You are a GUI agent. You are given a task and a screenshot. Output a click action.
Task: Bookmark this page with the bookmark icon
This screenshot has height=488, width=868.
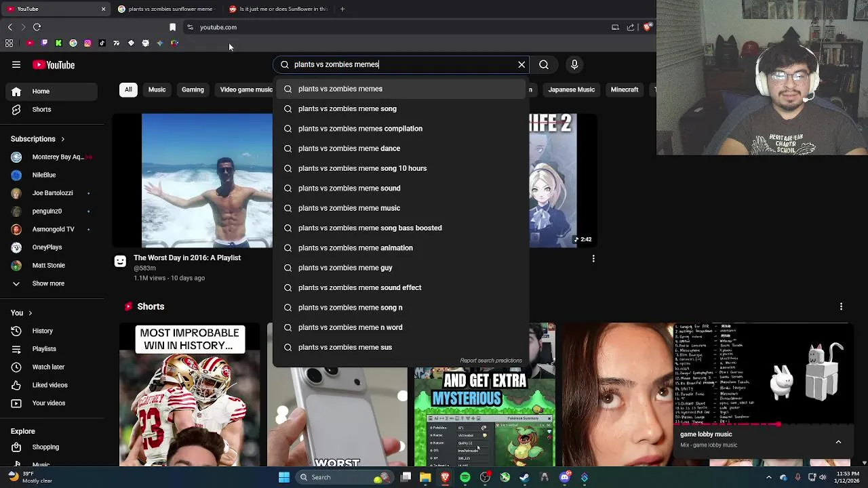pos(172,27)
